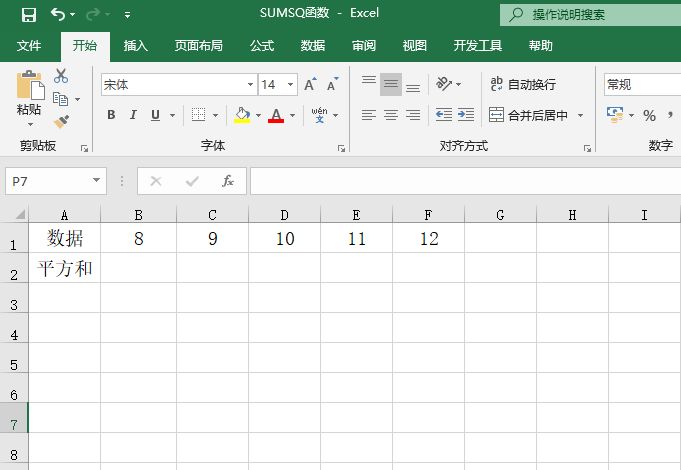Image resolution: width=681 pixels, height=470 pixels.
Task: Click the Increase Indent icon
Action: click(465, 115)
